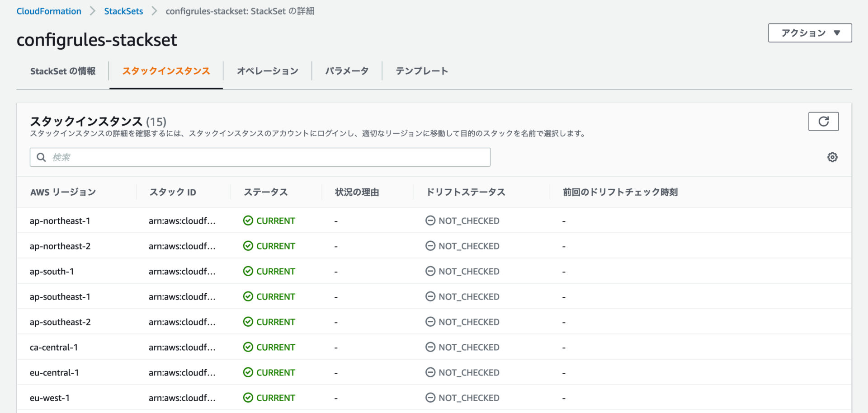Expand the ステータス column header

(x=265, y=192)
